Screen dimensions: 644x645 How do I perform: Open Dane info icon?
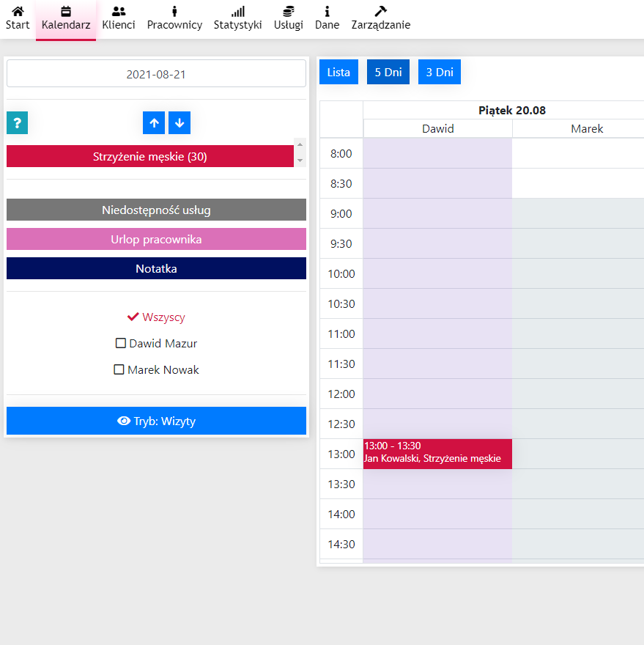tap(327, 12)
